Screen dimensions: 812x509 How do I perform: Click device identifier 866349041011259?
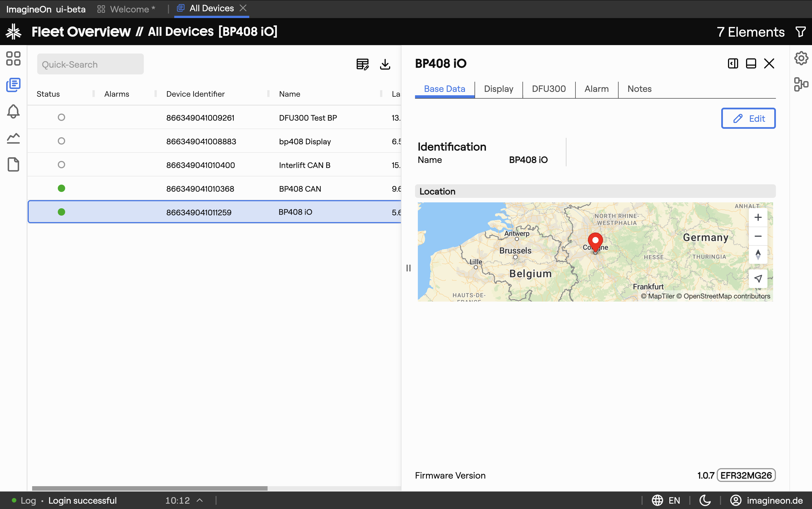pyautogui.click(x=199, y=213)
